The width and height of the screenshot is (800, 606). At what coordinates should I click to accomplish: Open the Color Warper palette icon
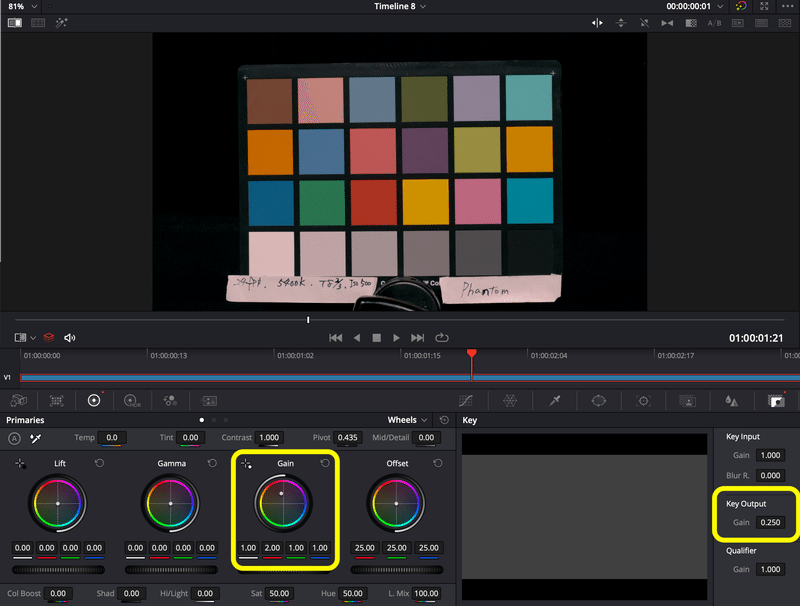click(510, 401)
